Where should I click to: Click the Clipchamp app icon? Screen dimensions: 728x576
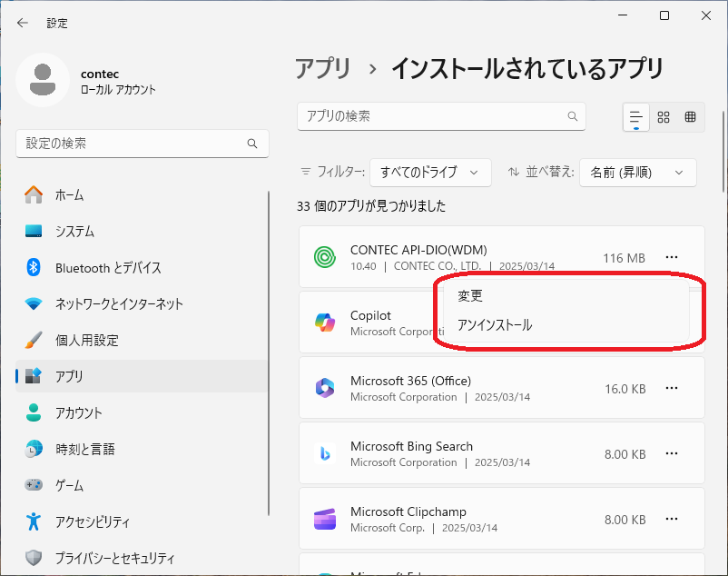coord(325,520)
